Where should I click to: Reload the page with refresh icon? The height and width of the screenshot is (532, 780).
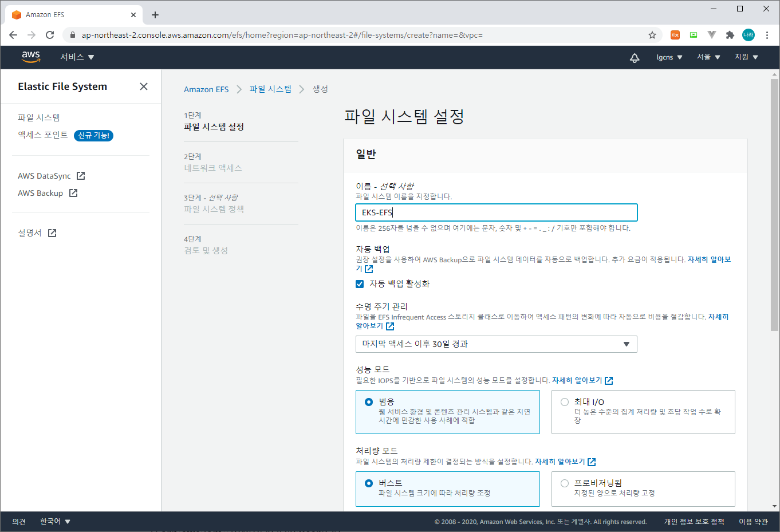tap(50, 35)
